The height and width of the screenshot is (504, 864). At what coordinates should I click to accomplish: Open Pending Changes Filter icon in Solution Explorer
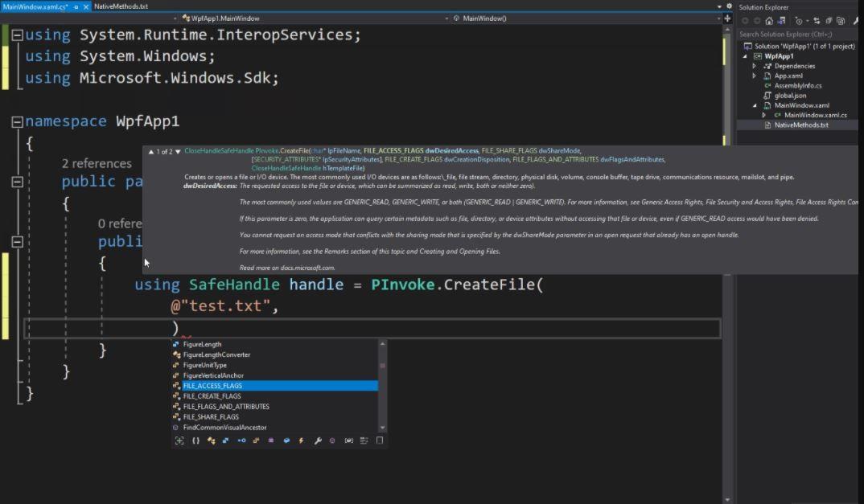pyautogui.click(x=800, y=18)
